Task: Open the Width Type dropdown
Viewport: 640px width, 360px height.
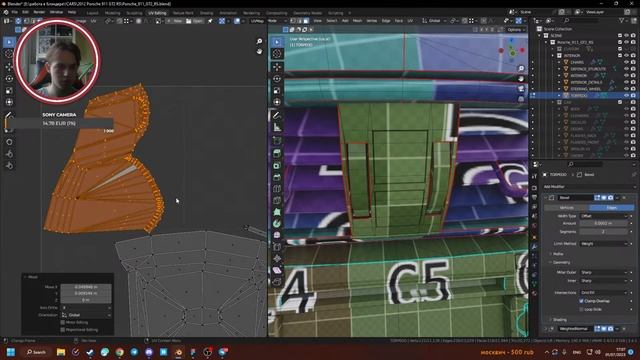Action: [604, 216]
